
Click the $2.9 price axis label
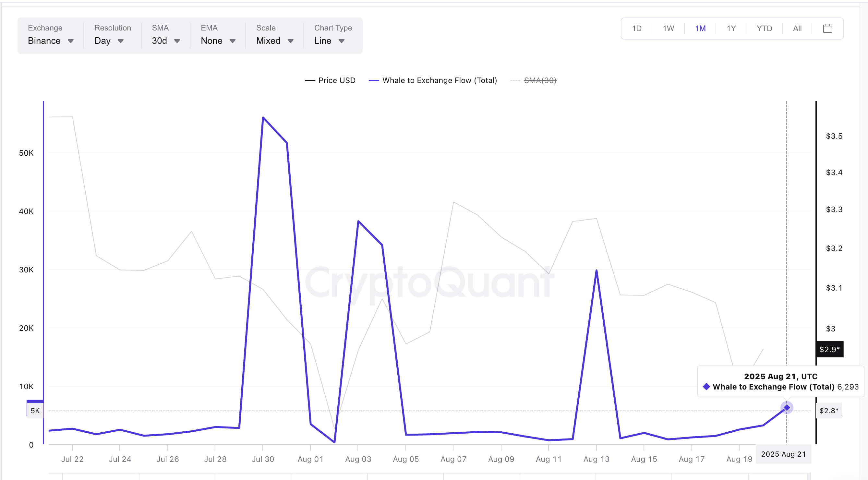pos(829,349)
